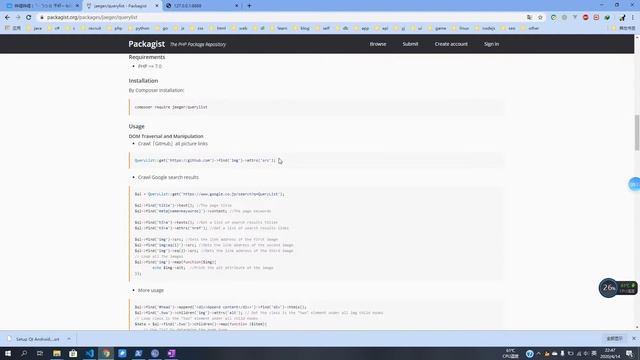Click the show all downloads button
Image resolution: width=640 pixels, height=360 pixels.
click(x=614, y=338)
